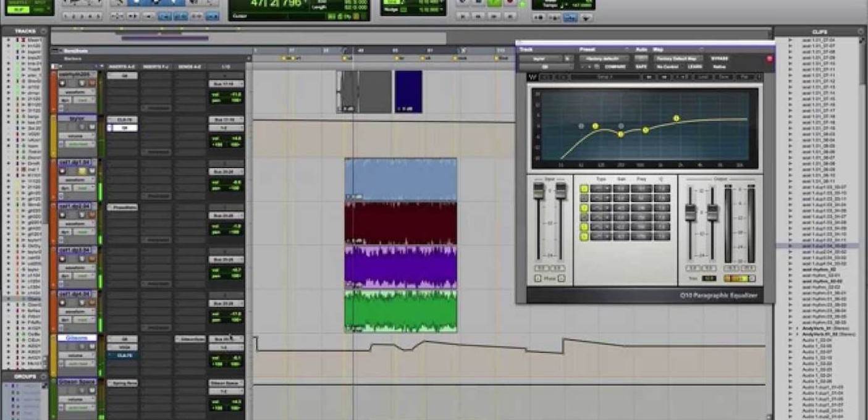Click the Auto menu in the plugin window
Screen dimensions: 868x420
pos(641,49)
